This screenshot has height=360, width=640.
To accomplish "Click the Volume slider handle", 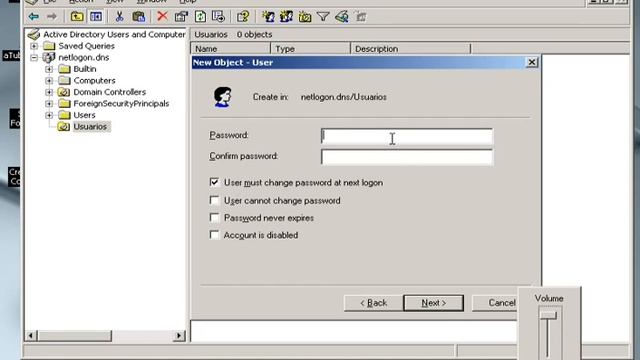I will 548,315.
